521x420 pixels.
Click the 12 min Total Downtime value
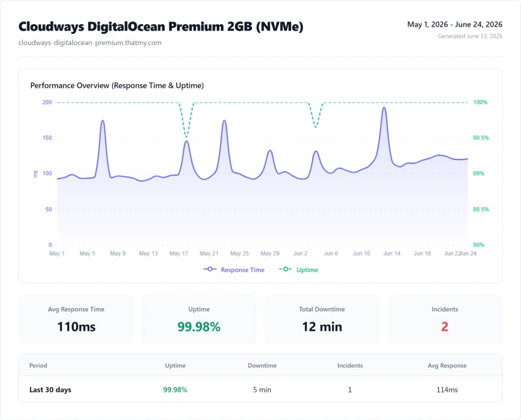point(322,327)
